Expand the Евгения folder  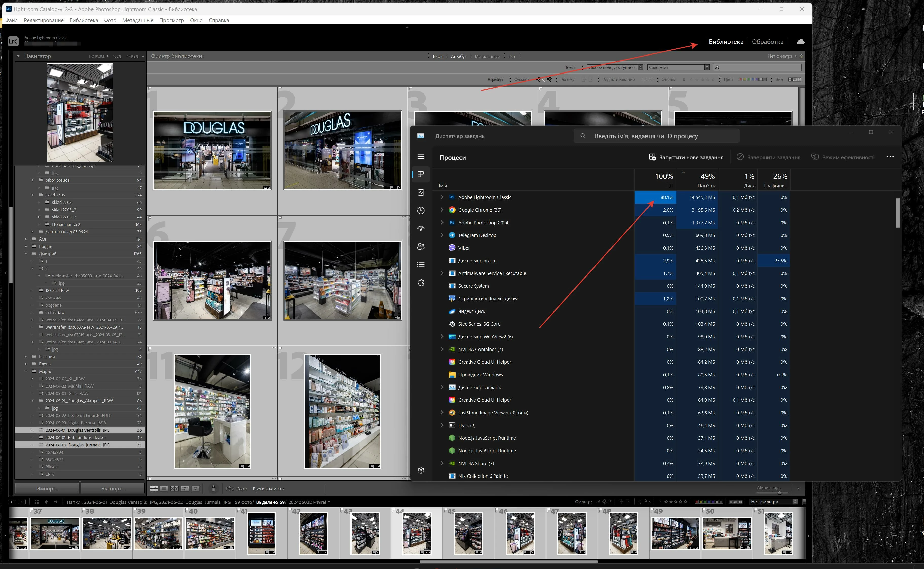(x=26, y=357)
